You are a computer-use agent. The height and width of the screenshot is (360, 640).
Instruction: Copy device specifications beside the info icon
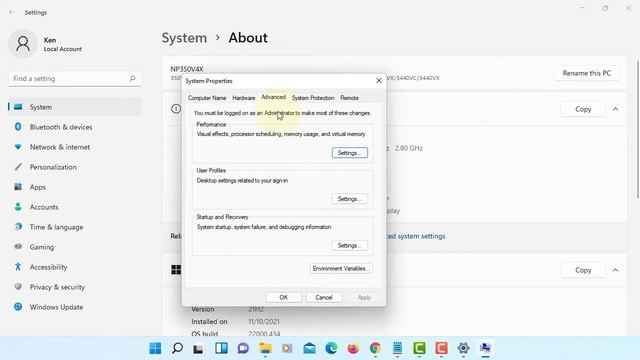pos(583,109)
